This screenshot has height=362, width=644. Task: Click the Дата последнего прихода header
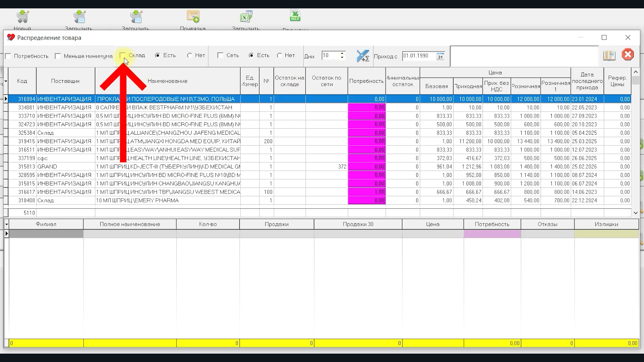pos(587,81)
